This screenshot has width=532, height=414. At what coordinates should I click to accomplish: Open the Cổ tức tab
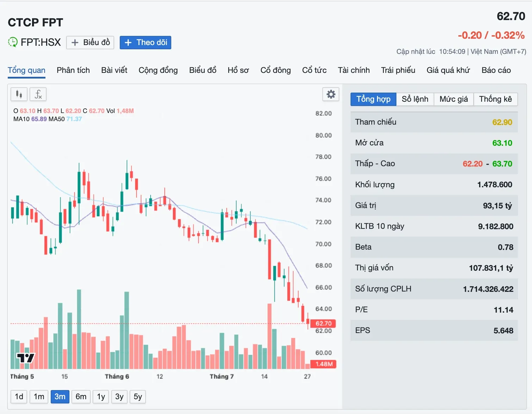(314, 70)
